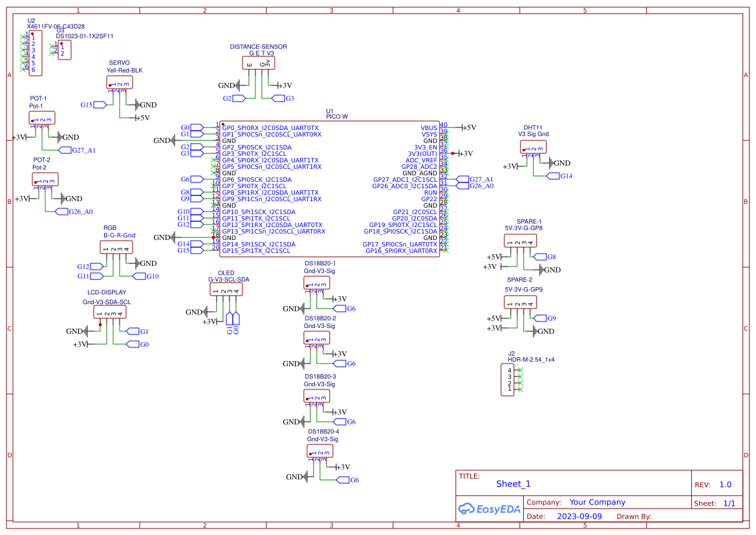
Task: Click the RGB connector label
Action: tap(110, 228)
